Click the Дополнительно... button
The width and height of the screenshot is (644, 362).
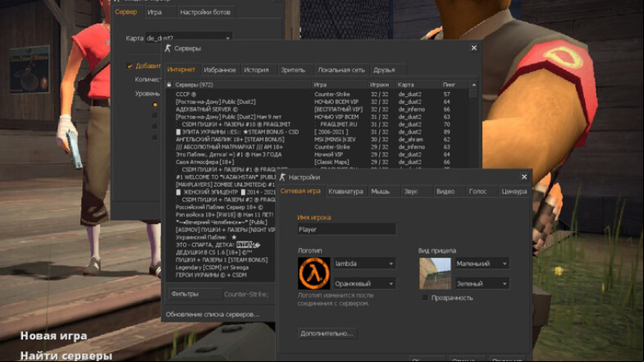(327, 333)
